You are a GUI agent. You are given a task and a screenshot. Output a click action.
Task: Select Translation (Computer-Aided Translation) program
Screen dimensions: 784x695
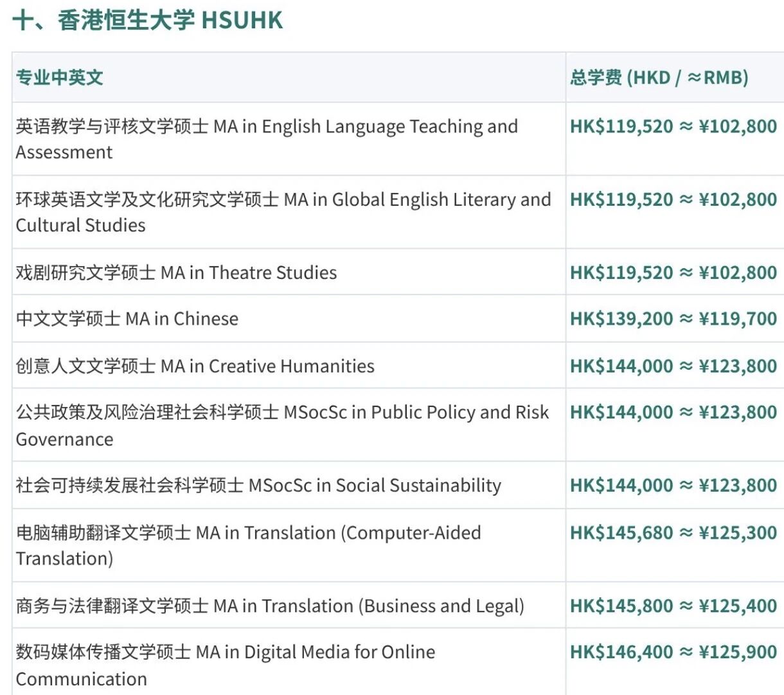(248, 545)
